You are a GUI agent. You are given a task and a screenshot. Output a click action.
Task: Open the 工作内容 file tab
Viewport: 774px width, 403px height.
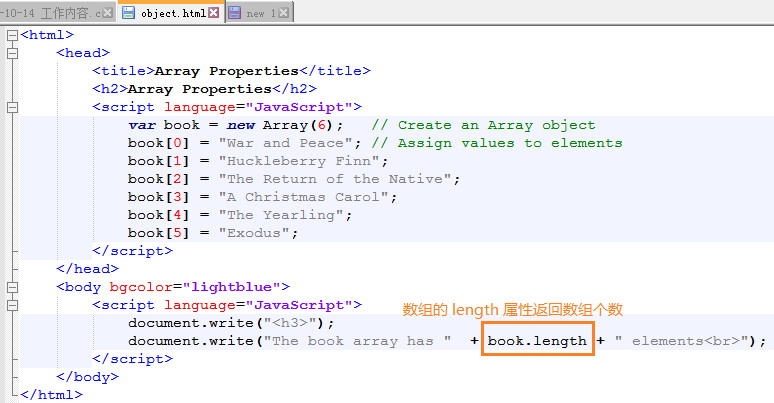pos(57,13)
